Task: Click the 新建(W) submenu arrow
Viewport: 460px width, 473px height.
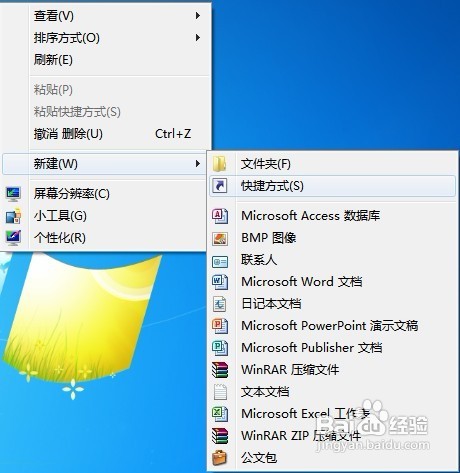Action: pyautogui.click(x=198, y=164)
